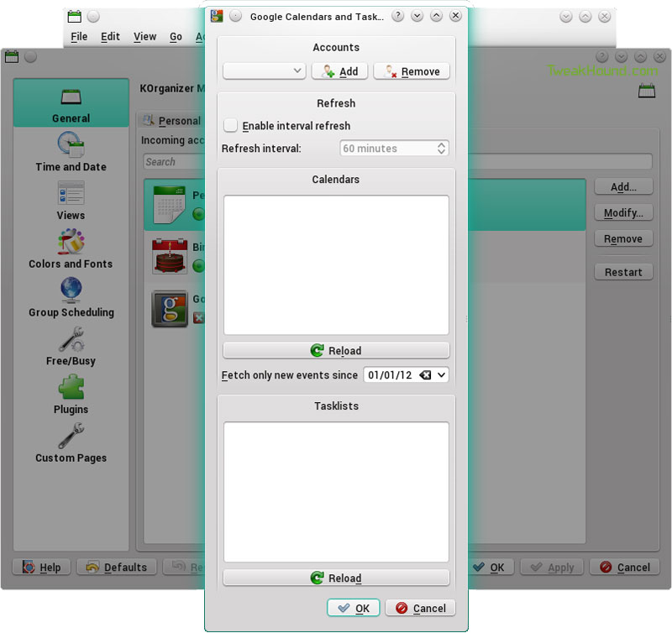Remove the selected Google account
The image size is (672, 633).
(x=412, y=71)
